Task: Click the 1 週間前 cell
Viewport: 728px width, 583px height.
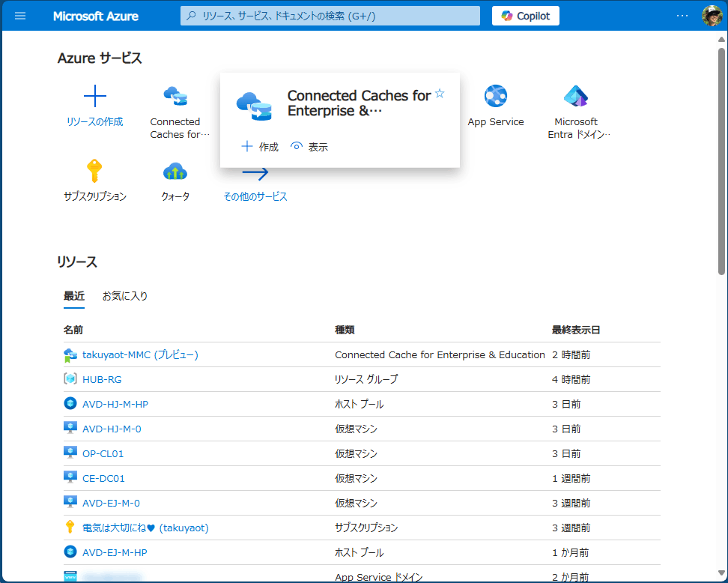Action: pyautogui.click(x=571, y=479)
